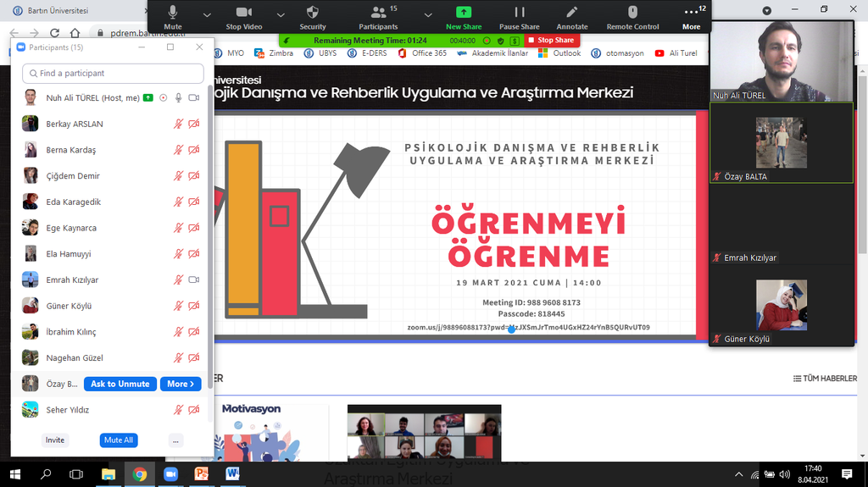This screenshot has height=487, width=868.
Task: Open the Annotate pencil tool
Action: 572,17
